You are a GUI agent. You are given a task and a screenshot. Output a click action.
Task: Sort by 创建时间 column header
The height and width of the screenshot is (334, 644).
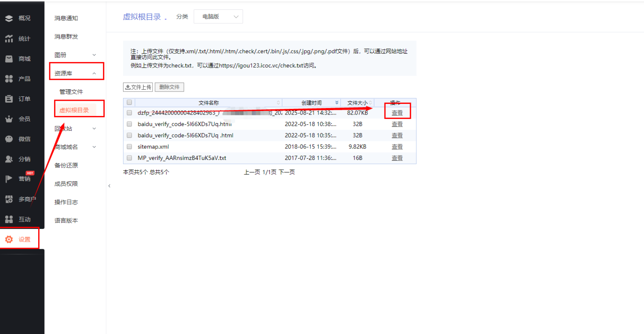[312, 103]
